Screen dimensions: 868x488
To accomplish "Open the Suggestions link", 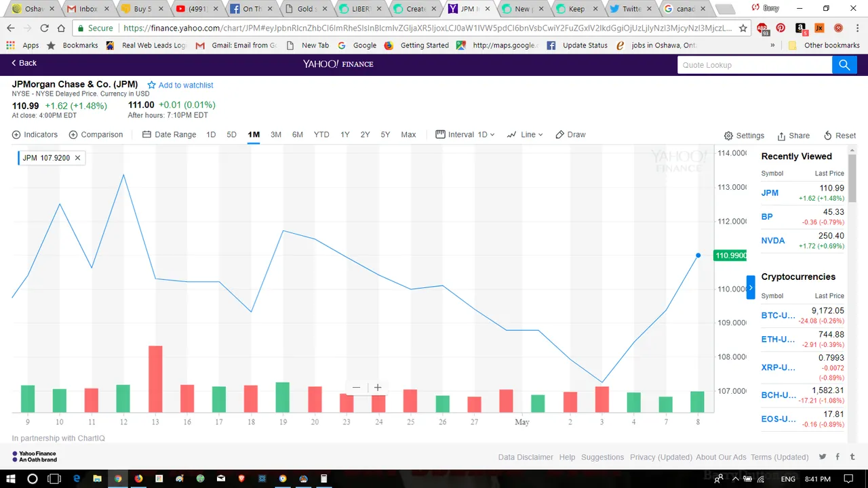I will click(x=602, y=457).
